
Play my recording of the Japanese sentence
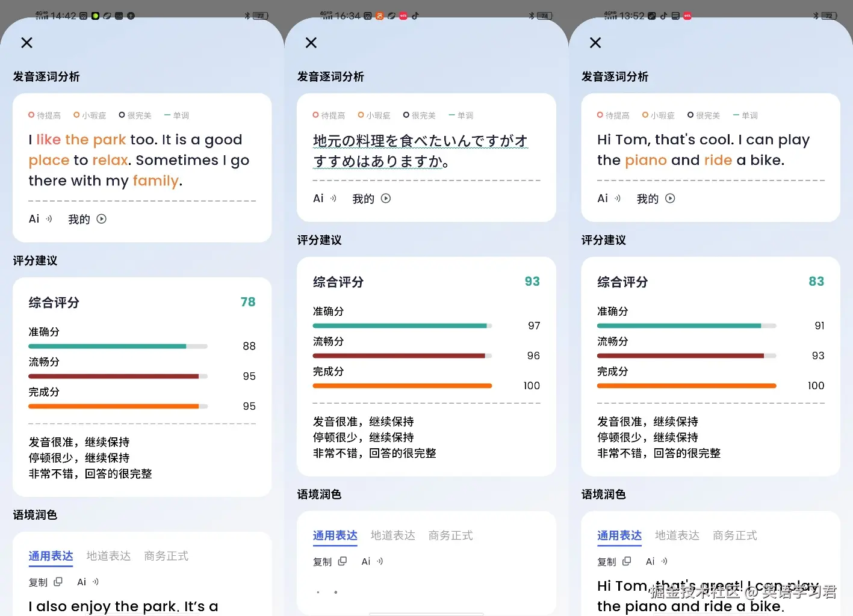[x=371, y=199]
